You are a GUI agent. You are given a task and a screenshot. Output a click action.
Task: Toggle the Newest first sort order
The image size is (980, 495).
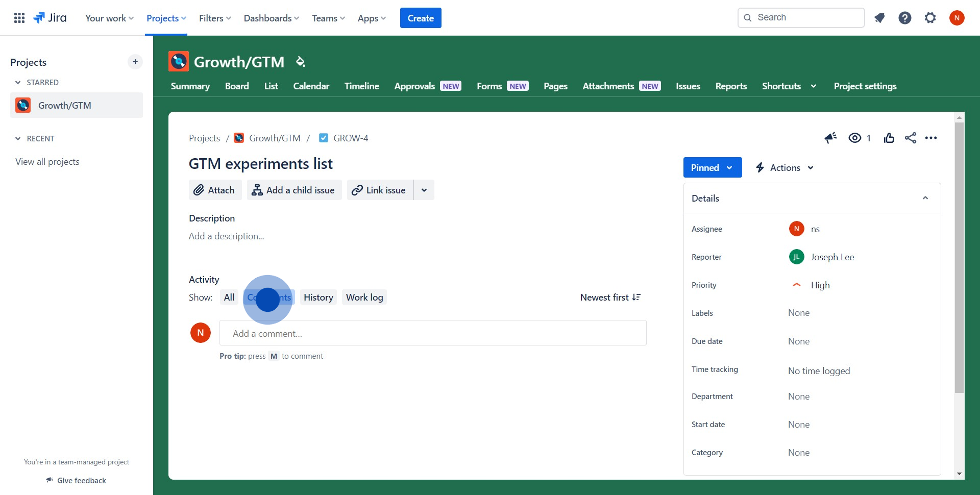point(610,298)
